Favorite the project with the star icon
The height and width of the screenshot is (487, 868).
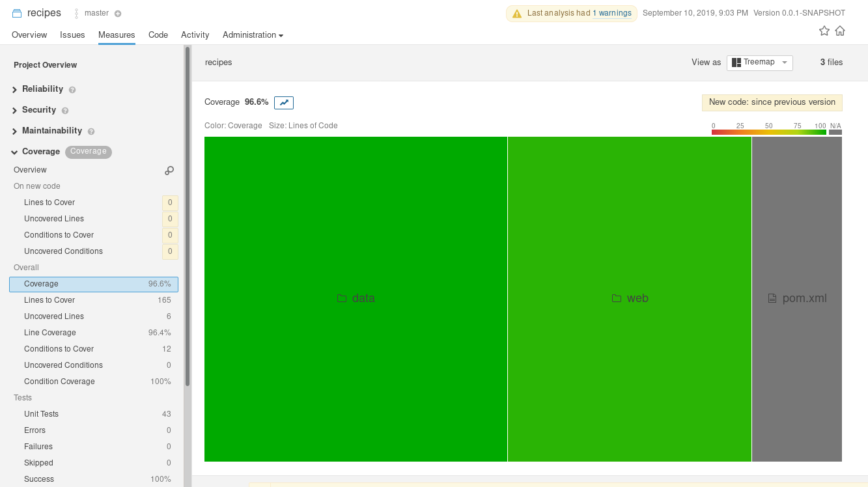tap(824, 31)
